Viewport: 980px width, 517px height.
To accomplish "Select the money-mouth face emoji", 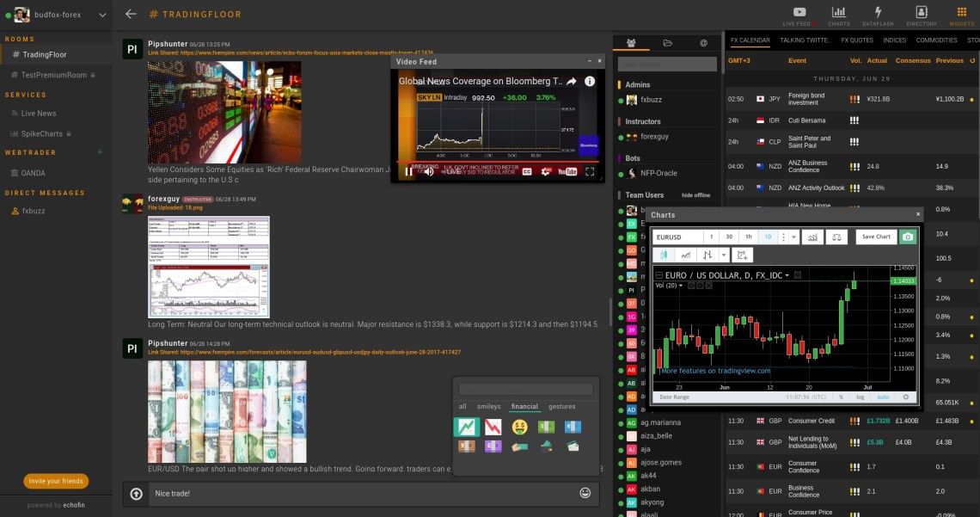I will coord(519,427).
